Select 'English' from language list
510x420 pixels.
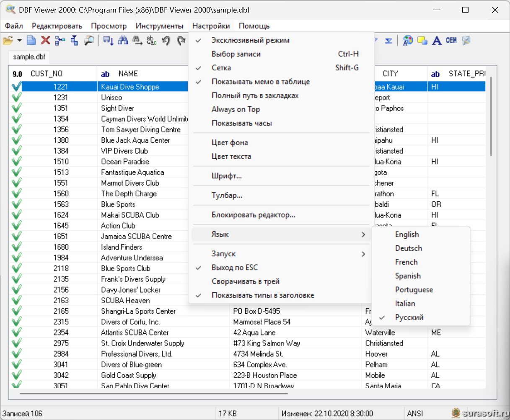[406, 234]
